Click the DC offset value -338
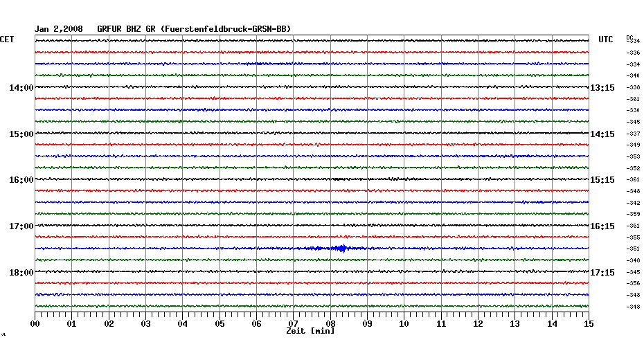 pos(633,87)
